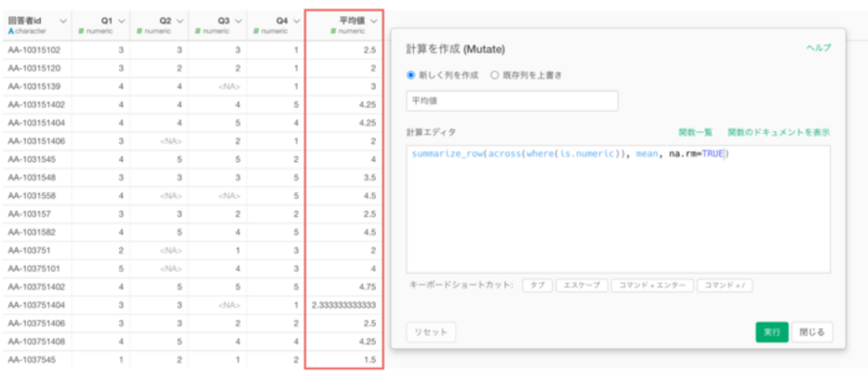The height and width of the screenshot is (372, 868).
Task: Click the リセット button
Action: (x=431, y=332)
